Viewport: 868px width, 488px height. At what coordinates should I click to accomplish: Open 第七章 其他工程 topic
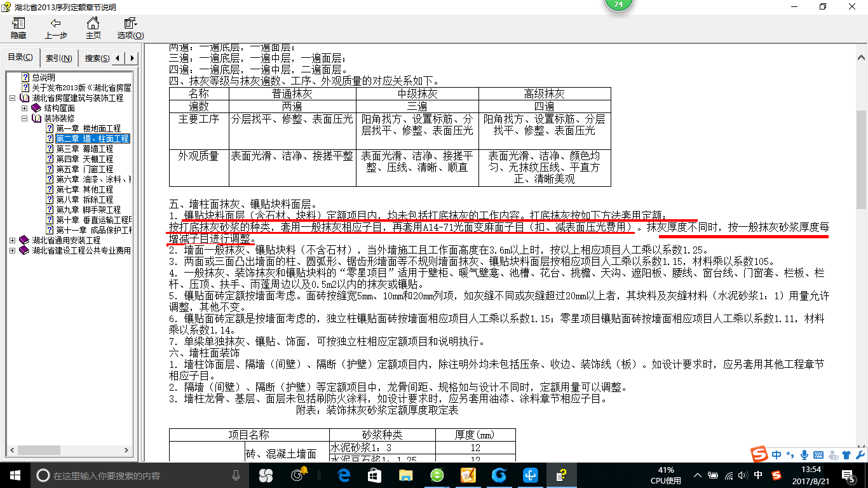click(84, 189)
